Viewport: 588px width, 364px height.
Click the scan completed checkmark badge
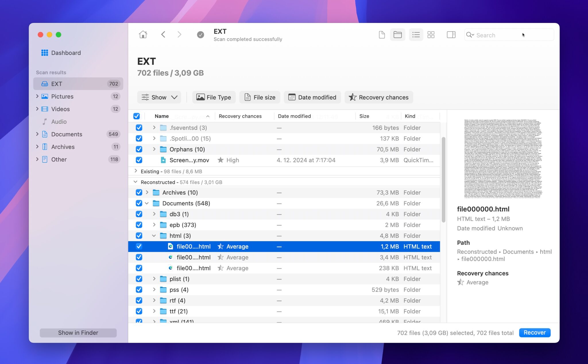(200, 34)
